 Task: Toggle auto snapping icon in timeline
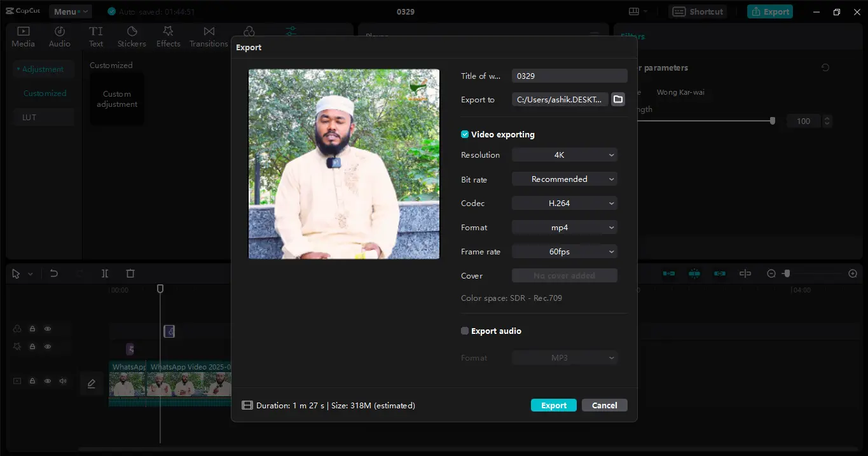[694, 273]
